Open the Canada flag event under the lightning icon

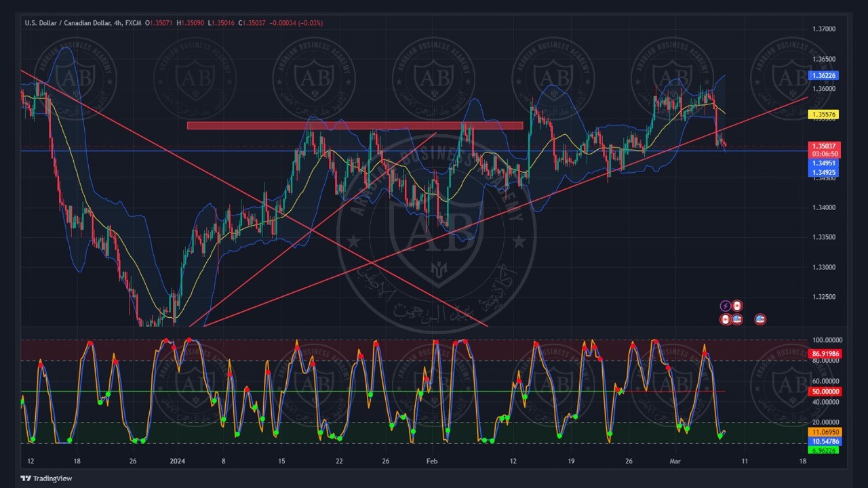[725, 319]
